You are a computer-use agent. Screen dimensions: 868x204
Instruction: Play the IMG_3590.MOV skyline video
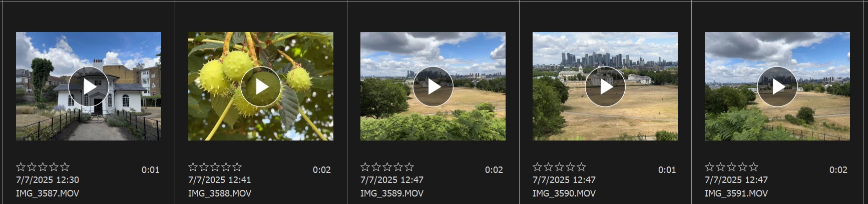click(605, 86)
